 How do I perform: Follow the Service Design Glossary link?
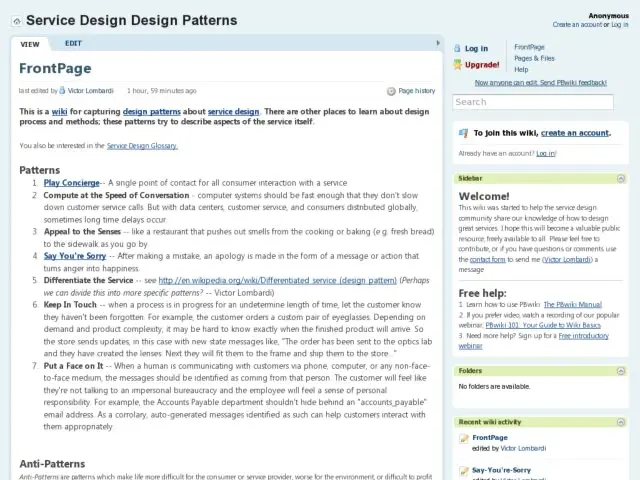point(142,146)
